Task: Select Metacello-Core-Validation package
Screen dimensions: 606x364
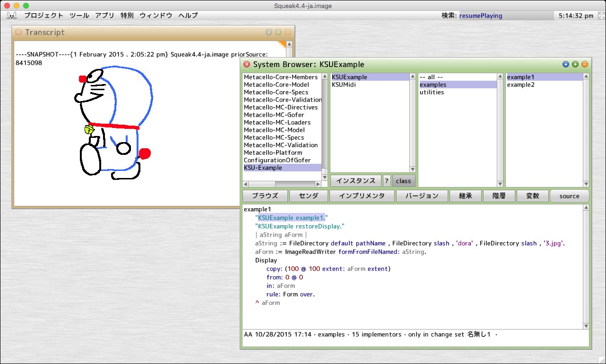Action: pyautogui.click(x=282, y=100)
